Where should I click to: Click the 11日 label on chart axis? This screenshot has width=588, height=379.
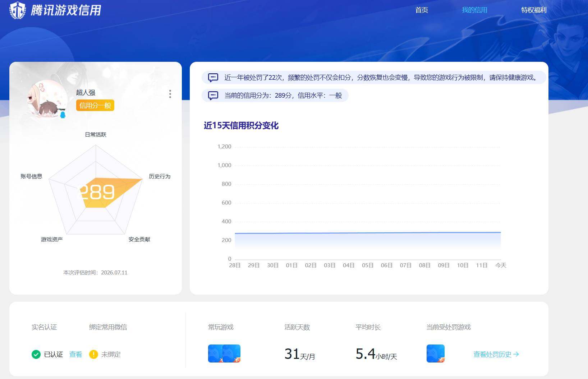coord(482,265)
